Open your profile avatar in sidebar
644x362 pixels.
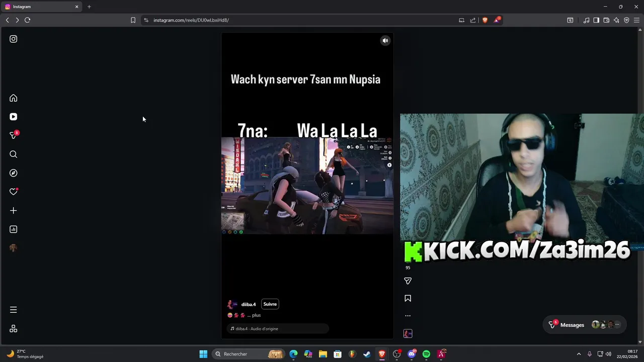[14, 248]
